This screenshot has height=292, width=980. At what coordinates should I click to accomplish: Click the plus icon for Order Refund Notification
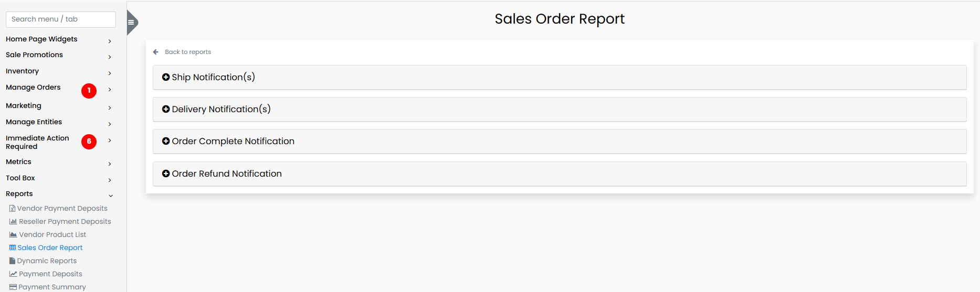tap(166, 174)
